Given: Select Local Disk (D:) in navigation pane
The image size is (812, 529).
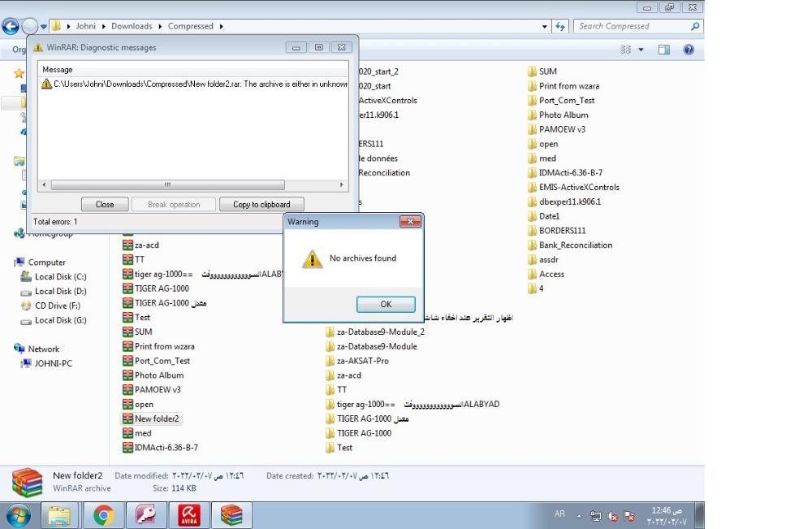Looking at the screenshot, I should click(60, 291).
